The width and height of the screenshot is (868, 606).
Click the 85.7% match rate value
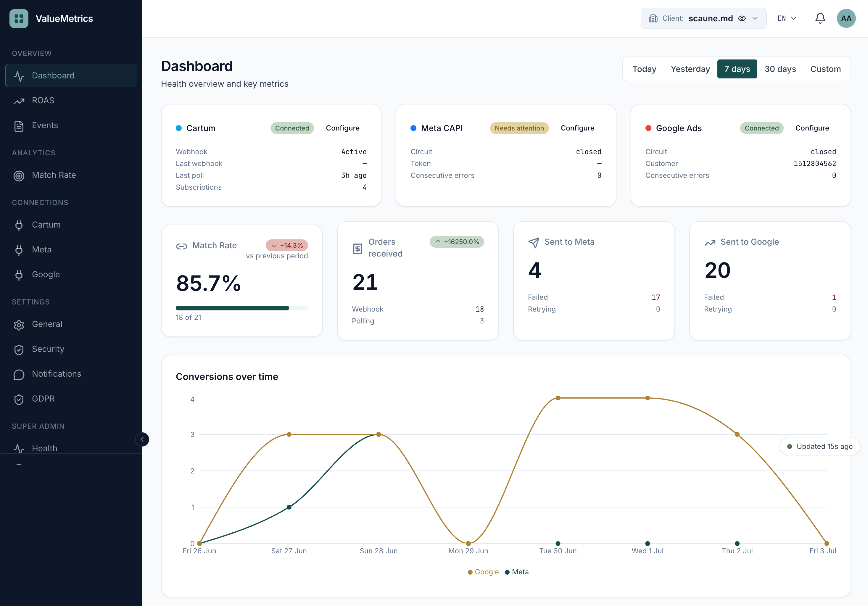coord(208,283)
